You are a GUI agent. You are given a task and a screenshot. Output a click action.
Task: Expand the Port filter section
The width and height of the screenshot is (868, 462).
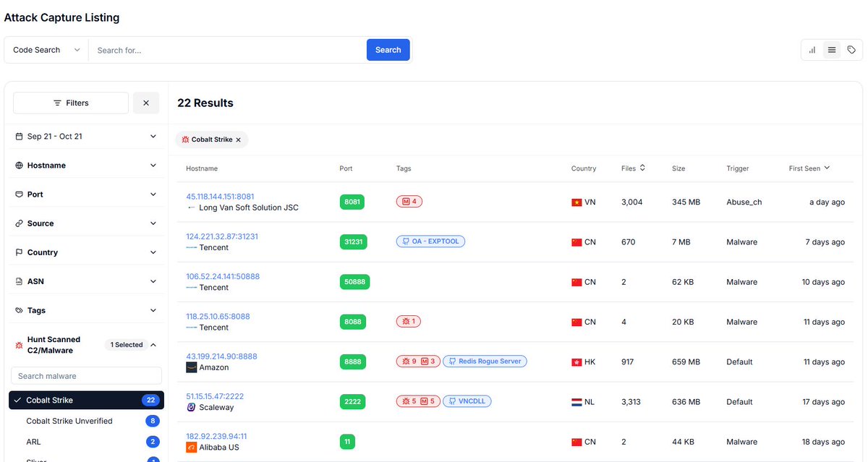86,194
